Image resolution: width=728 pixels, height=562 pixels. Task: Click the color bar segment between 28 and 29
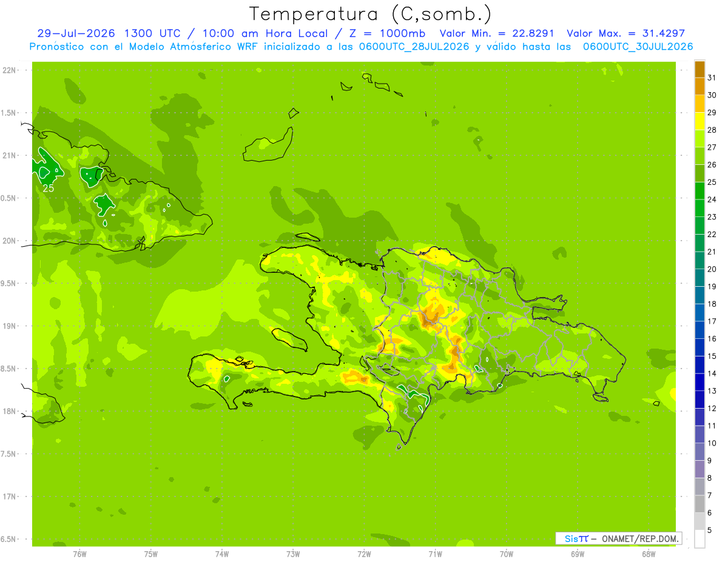[x=699, y=121]
